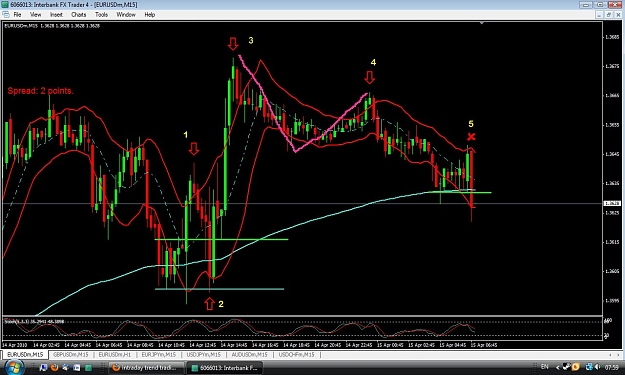The image size is (625, 375).
Task: Click the 1.3595 price axis label
Action: tap(612, 301)
